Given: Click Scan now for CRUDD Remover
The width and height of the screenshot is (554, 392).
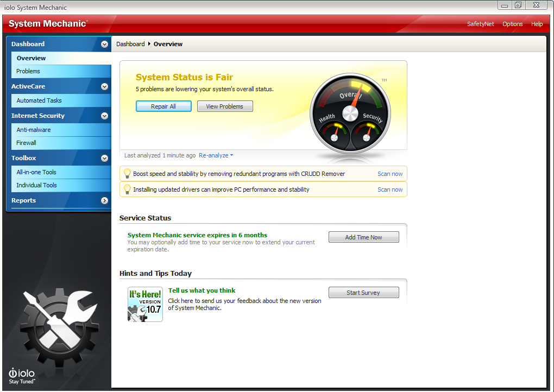Looking at the screenshot, I should pyautogui.click(x=390, y=173).
